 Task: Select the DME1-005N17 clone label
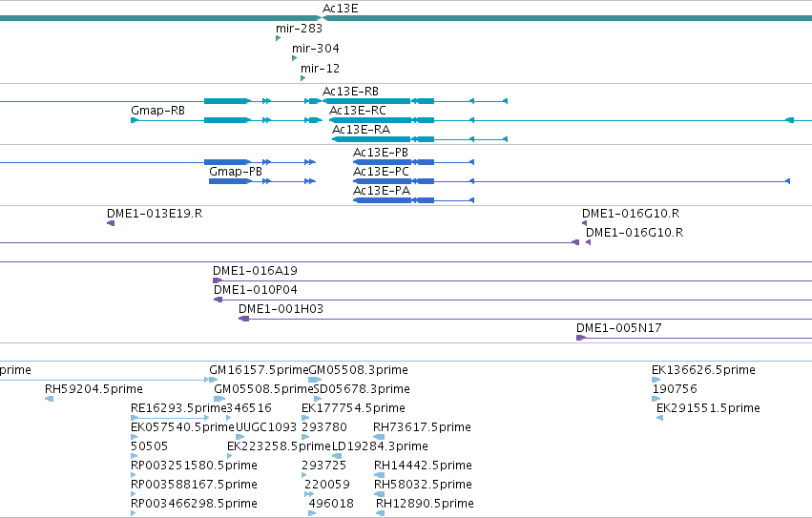[619, 328]
